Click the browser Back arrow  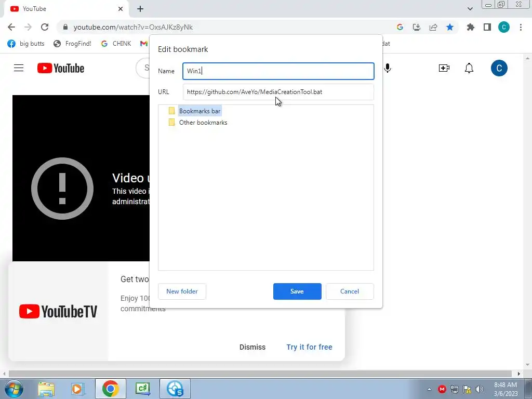pos(11,27)
